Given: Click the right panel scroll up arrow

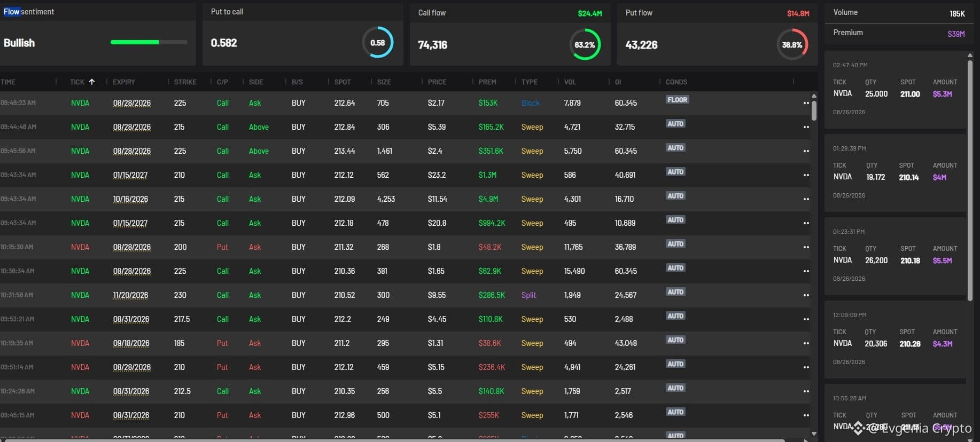Looking at the screenshot, I should pyautogui.click(x=970, y=55).
